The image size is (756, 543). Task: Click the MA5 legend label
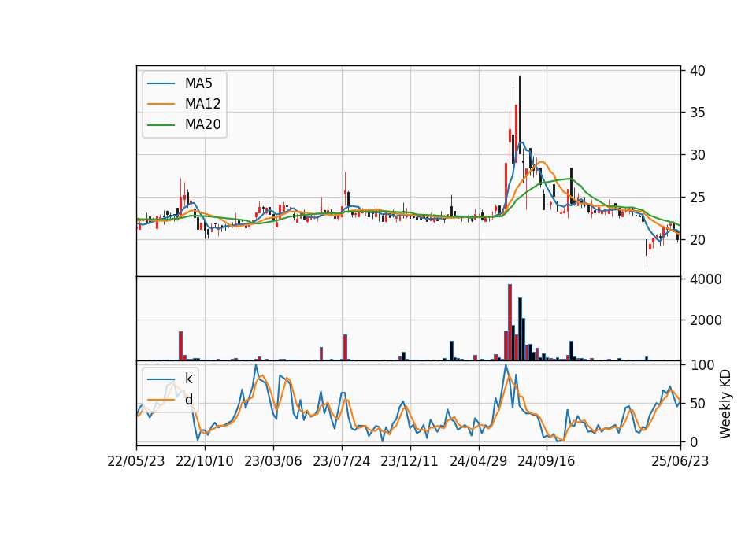[198, 83]
